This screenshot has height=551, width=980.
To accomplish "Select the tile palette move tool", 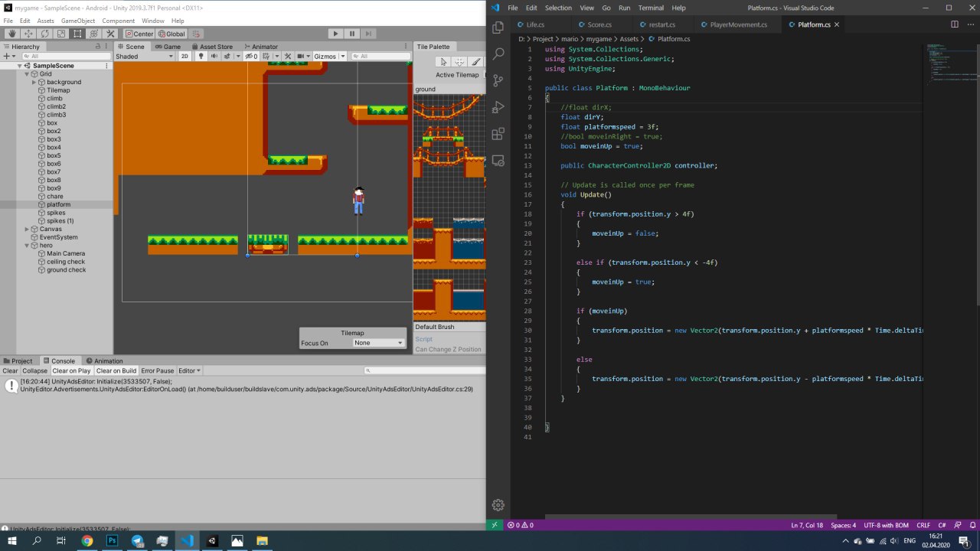I will pyautogui.click(x=459, y=62).
